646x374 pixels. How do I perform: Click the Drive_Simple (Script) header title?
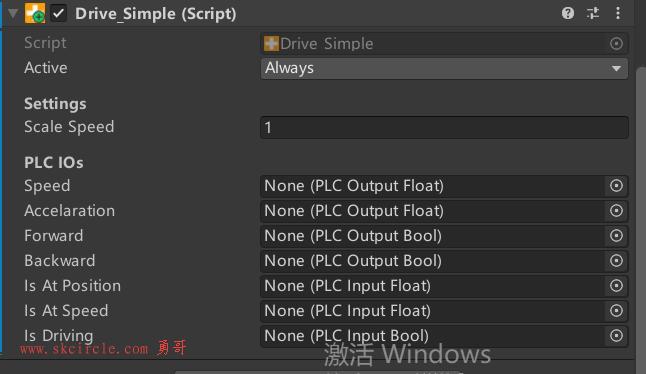(156, 14)
